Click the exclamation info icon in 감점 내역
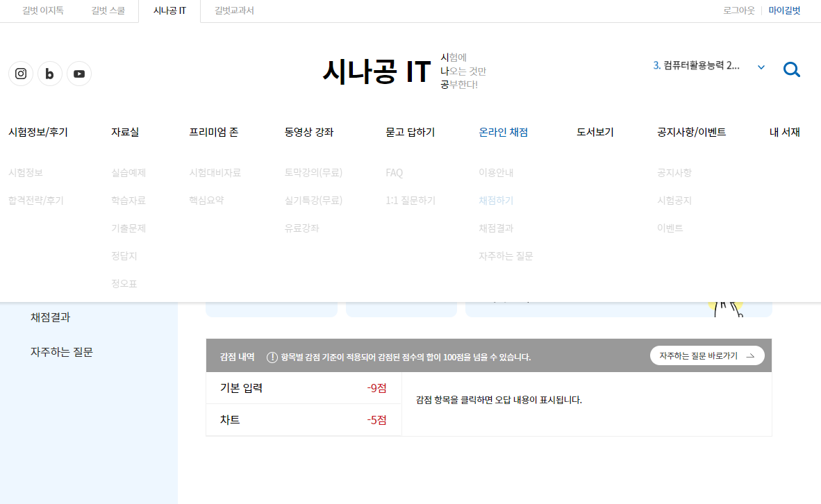The width and height of the screenshot is (821, 504). tap(272, 357)
